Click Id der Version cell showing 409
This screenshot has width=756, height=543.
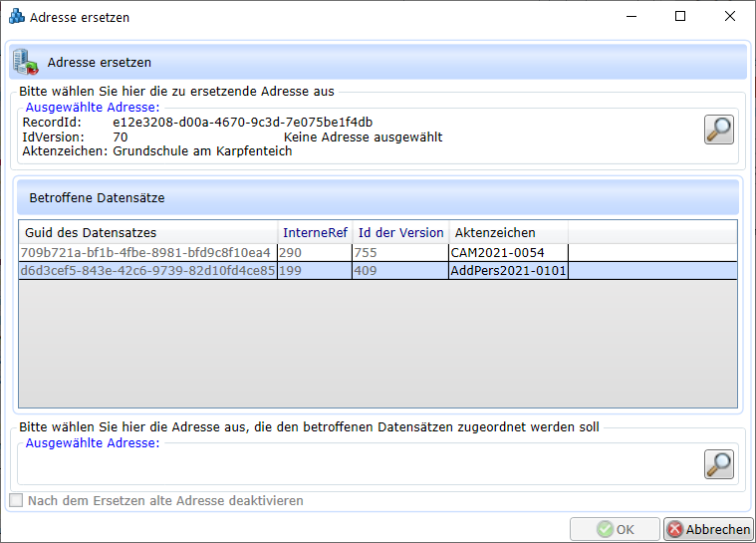tap(400, 271)
